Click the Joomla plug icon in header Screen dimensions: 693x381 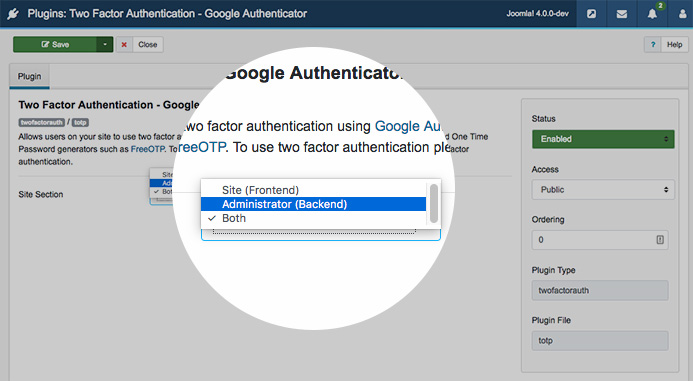(13, 14)
